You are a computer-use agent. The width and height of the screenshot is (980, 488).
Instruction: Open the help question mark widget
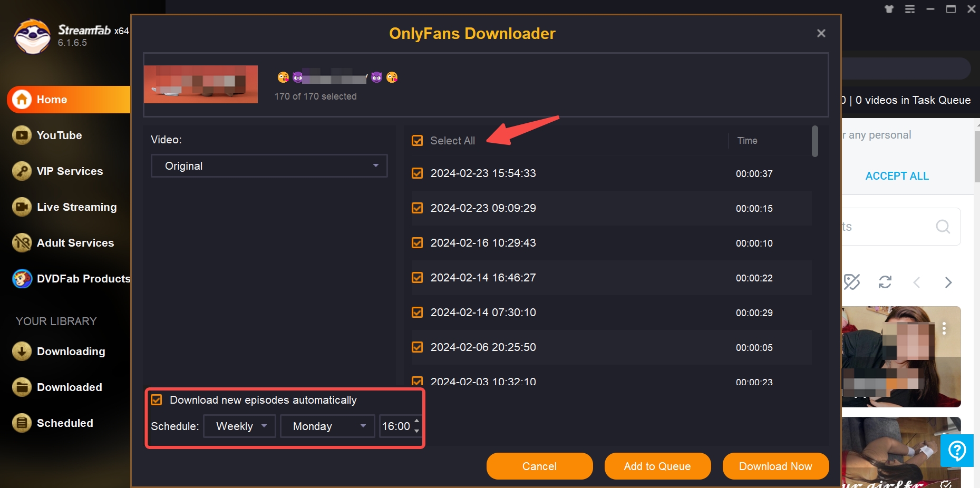957,451
